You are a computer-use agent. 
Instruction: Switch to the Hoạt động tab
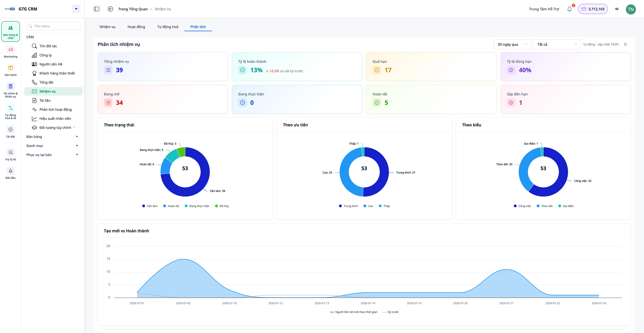136,27
